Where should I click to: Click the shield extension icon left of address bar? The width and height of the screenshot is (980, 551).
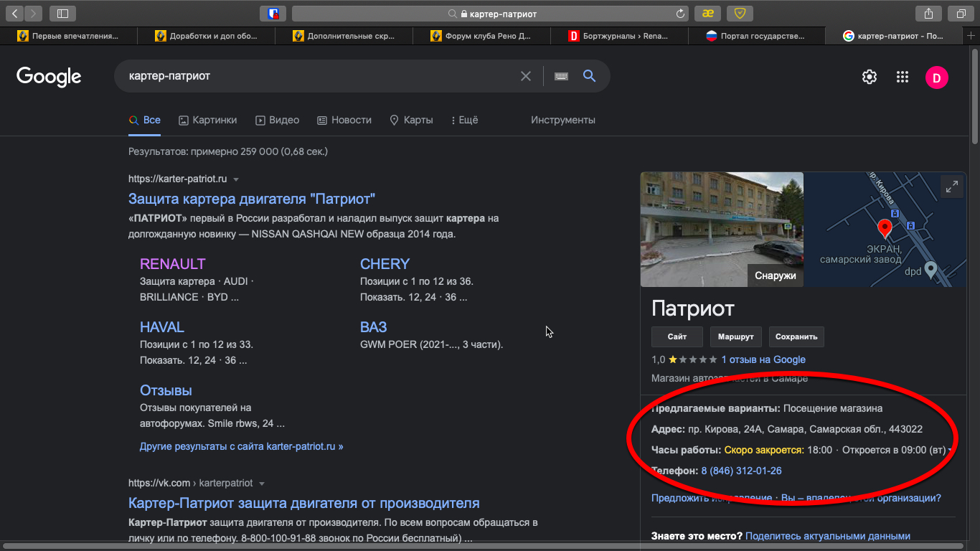coord(273,13)
